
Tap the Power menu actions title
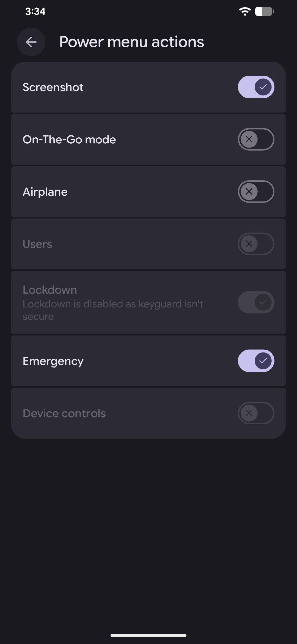tap(132, 42)
